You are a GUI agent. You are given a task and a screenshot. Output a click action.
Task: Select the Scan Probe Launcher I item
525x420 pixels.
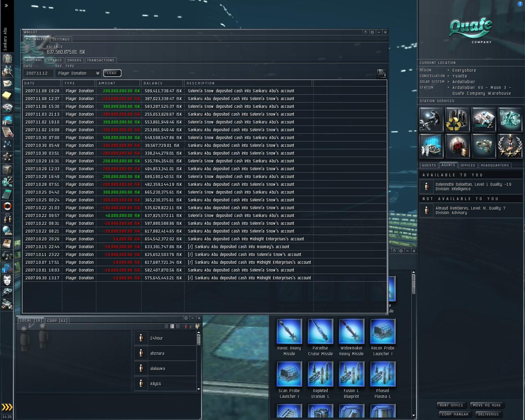289,380
